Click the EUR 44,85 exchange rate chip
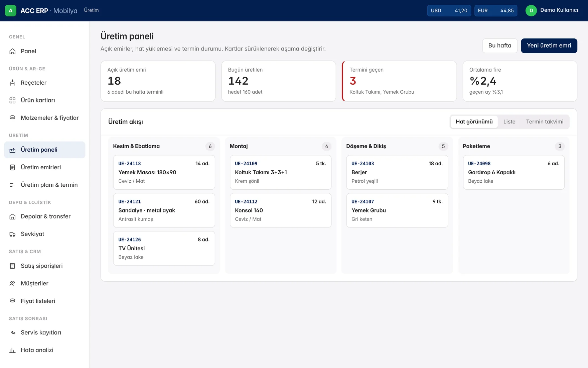 [x=496, y=11]
